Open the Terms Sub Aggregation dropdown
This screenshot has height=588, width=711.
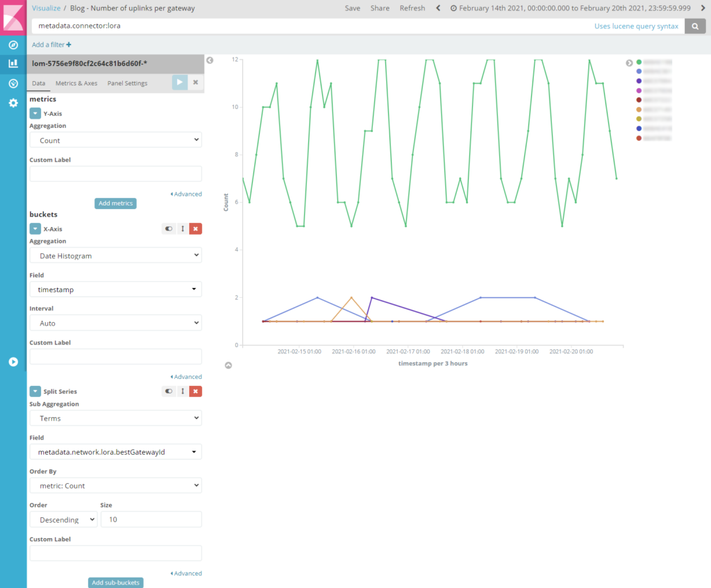pos(116,418)
